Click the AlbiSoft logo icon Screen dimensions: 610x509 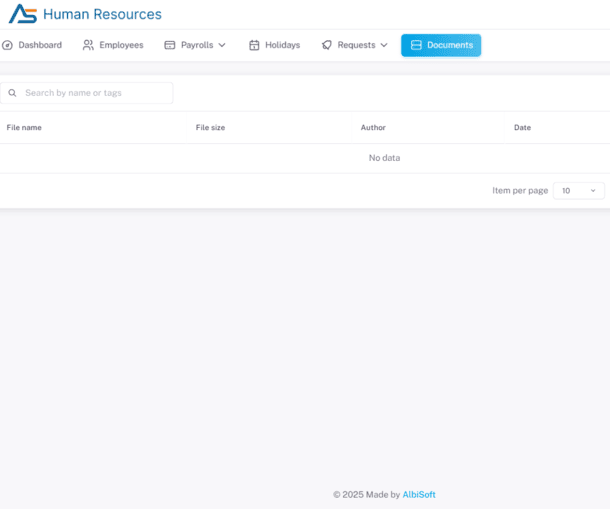tap(22, 14)
